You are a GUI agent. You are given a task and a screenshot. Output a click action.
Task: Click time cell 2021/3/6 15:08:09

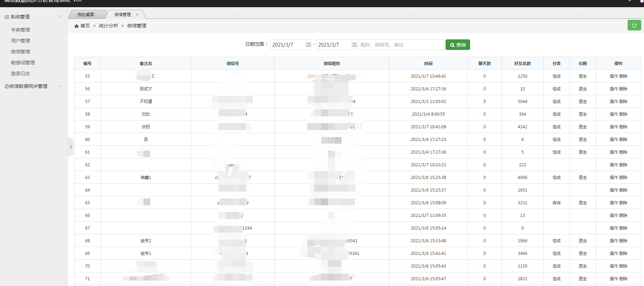428,203
